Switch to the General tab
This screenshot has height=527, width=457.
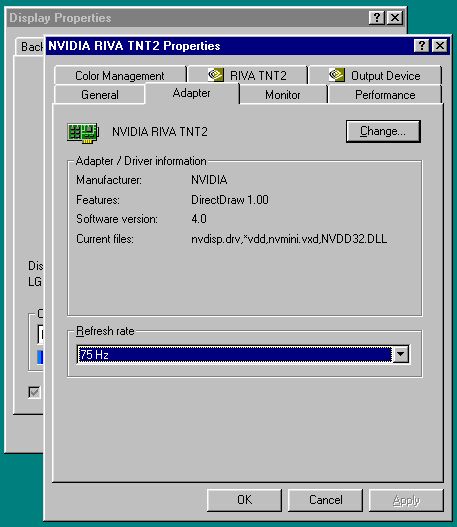tap(100, 94)
